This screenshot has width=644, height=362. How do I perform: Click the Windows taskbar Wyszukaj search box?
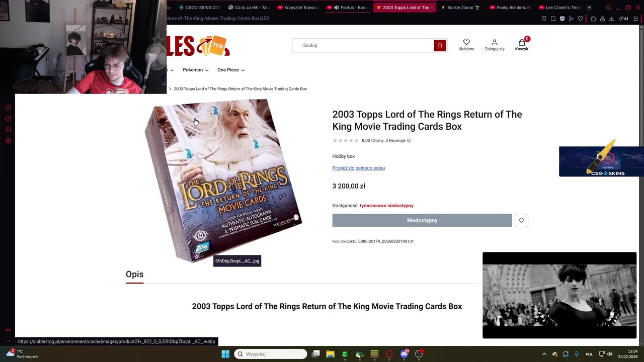[271, 354]
